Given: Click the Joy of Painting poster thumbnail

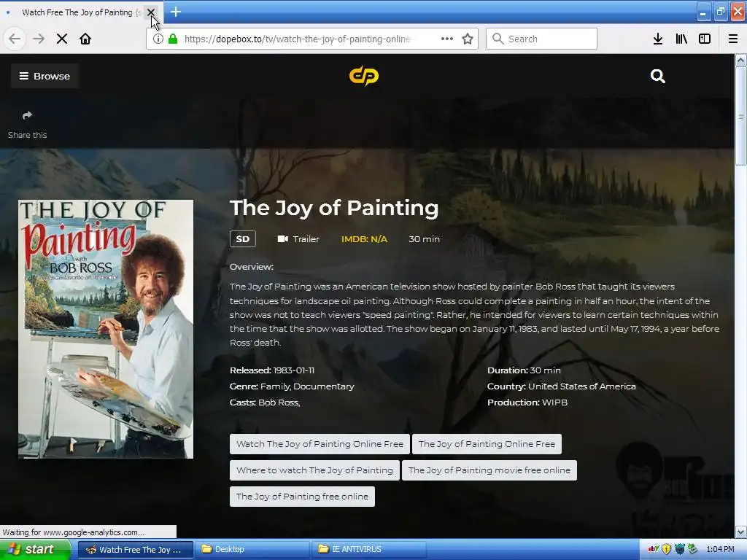Looking at the screenshot, I should 106,329.
